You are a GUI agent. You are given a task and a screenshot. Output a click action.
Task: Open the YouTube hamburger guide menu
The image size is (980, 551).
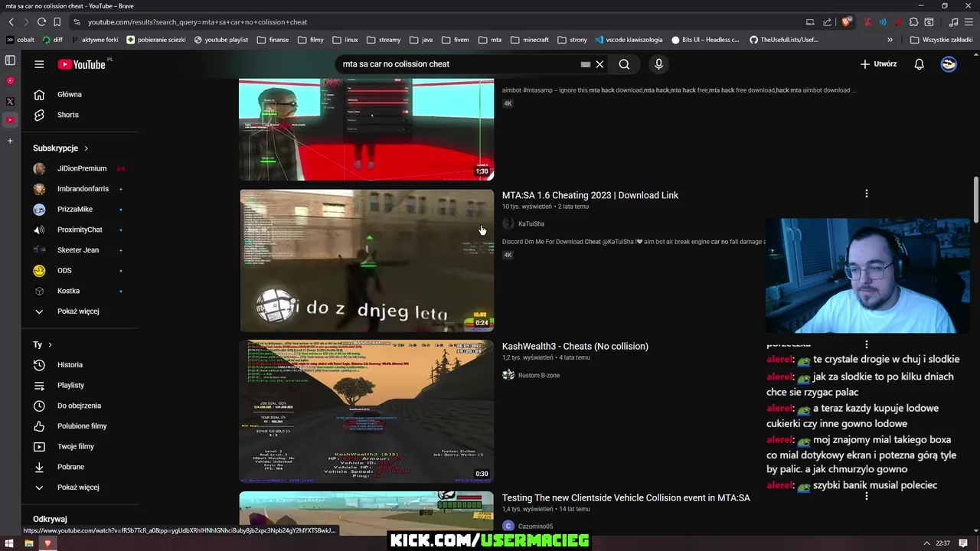coord(39,64)
